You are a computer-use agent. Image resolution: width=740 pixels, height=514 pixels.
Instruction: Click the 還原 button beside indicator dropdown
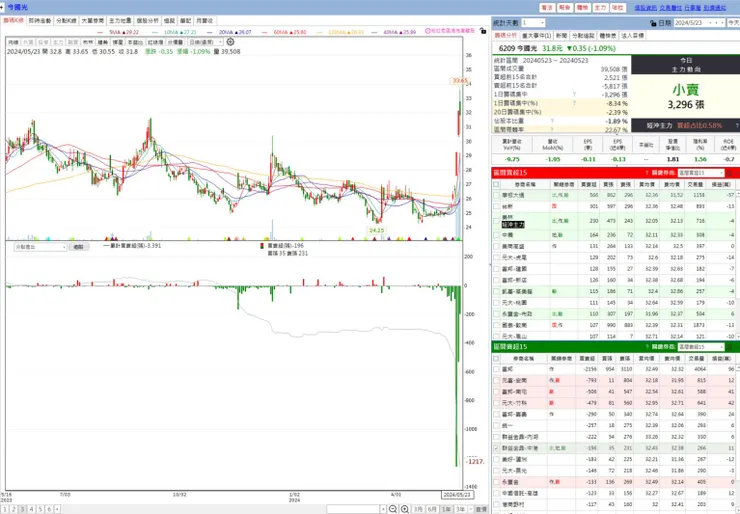pyautogui.click(x=79, y=247)
